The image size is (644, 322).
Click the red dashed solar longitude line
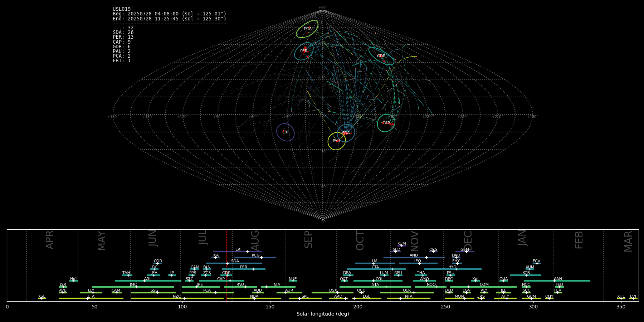[x=226, y=265]
